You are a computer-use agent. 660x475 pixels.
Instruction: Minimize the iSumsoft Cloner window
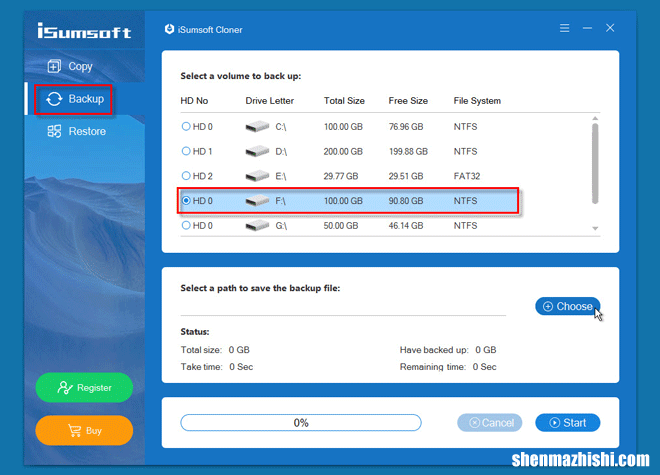pos(587,28)
